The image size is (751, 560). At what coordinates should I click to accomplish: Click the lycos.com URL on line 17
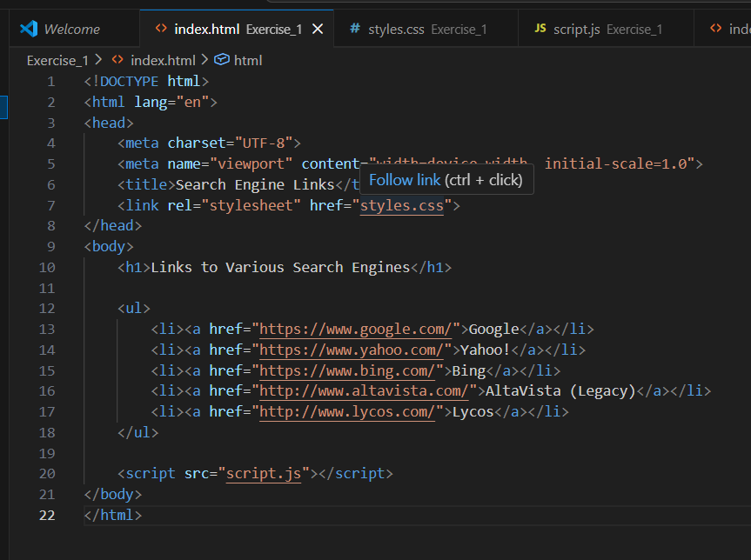(x=347, y=411)
